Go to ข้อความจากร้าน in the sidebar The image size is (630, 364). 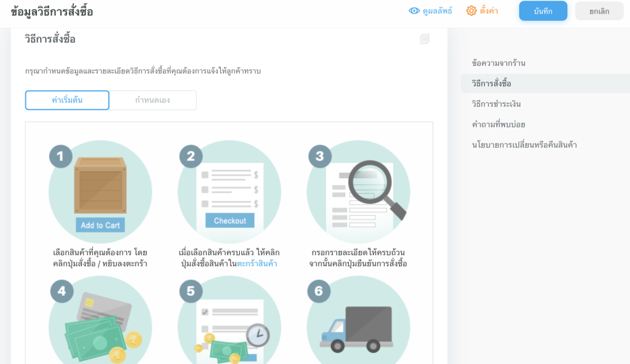pos(498,63)
